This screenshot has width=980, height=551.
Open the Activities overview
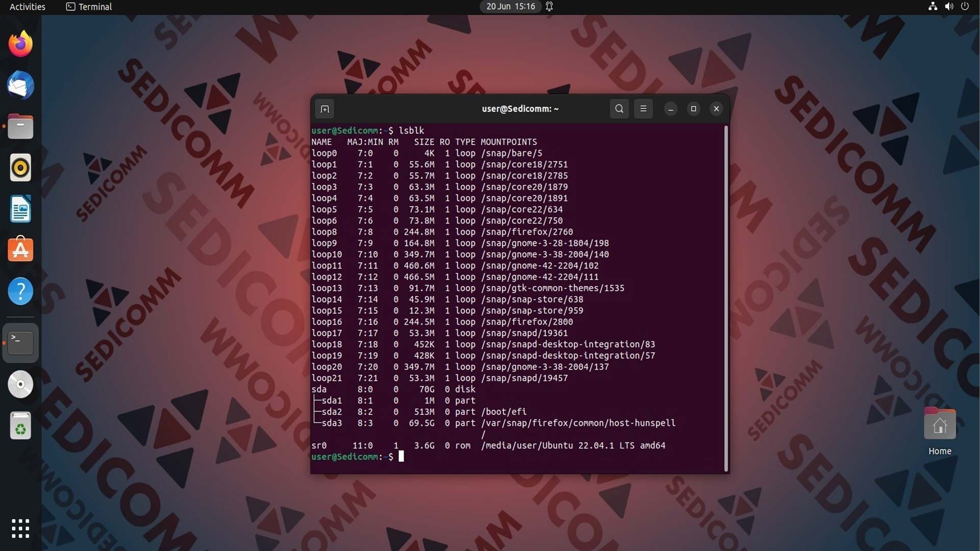click(x=28, y=7)
